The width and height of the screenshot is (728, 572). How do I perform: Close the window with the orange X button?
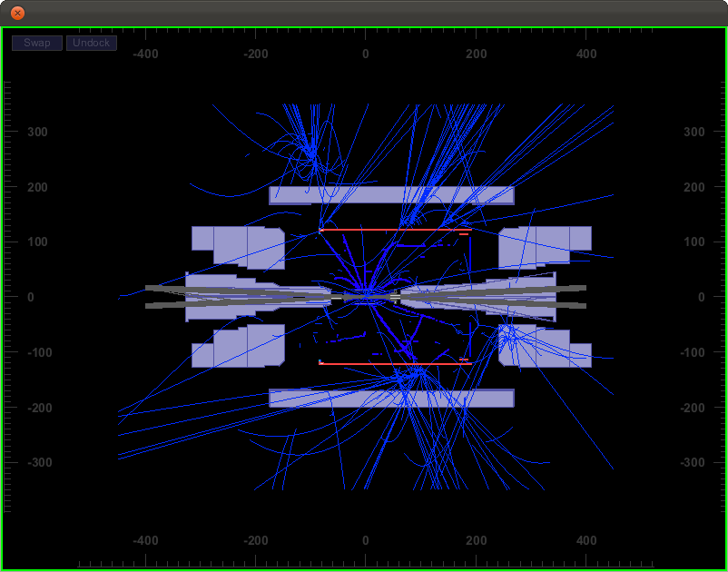click(17, 13)
